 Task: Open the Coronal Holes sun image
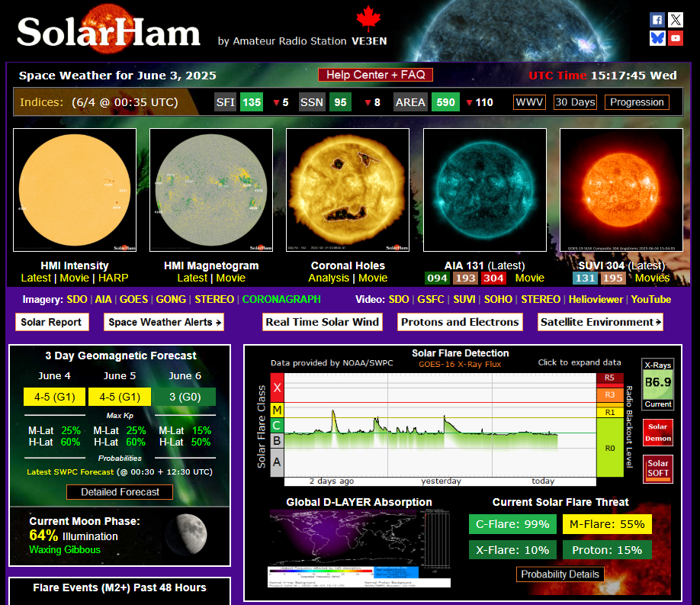tap(348, 190)
